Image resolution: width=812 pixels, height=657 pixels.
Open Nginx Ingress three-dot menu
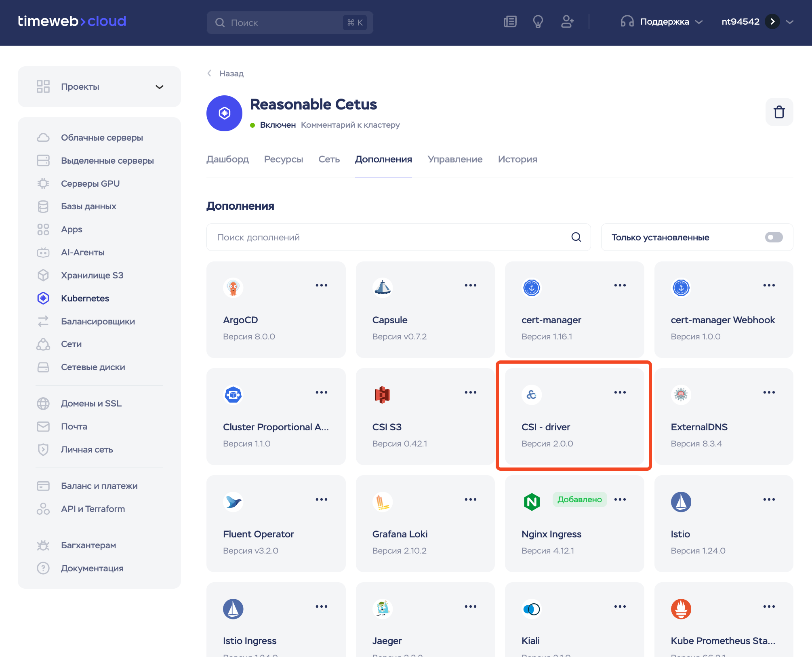[x=620, y=499]
